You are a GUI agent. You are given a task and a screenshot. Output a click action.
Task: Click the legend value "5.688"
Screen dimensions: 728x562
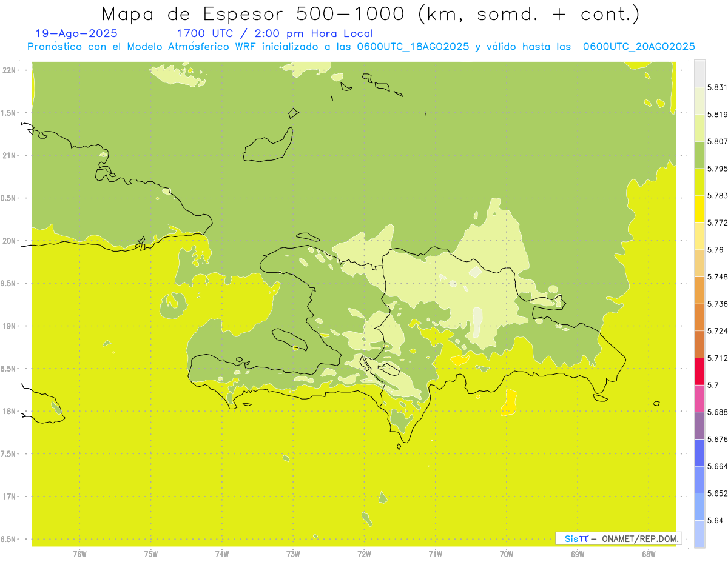tap(718, 412)
